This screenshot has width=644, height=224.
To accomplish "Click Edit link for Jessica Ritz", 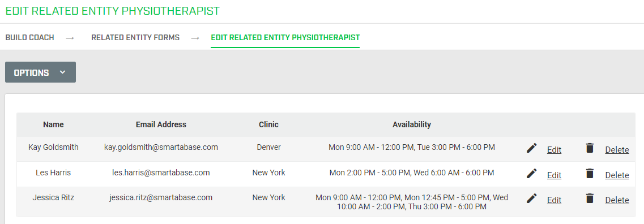I will (x=554, y=201).
